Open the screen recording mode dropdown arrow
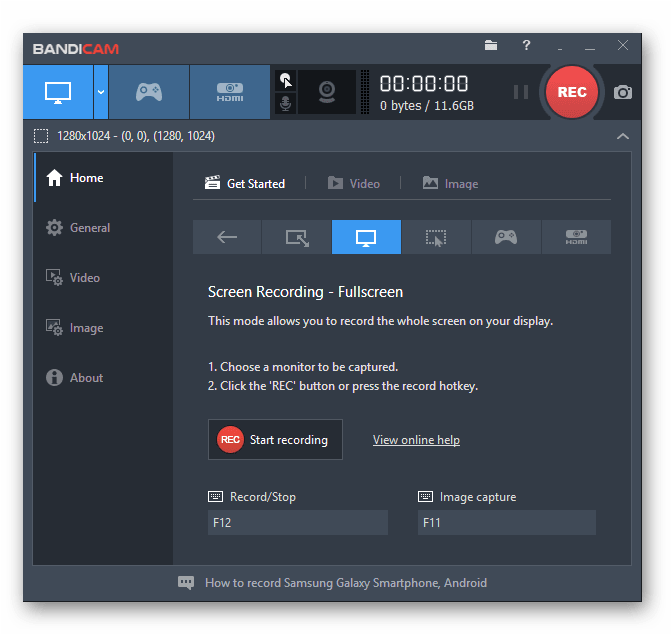The width and height of the screenshot is (671, 634). coord(101,92)
